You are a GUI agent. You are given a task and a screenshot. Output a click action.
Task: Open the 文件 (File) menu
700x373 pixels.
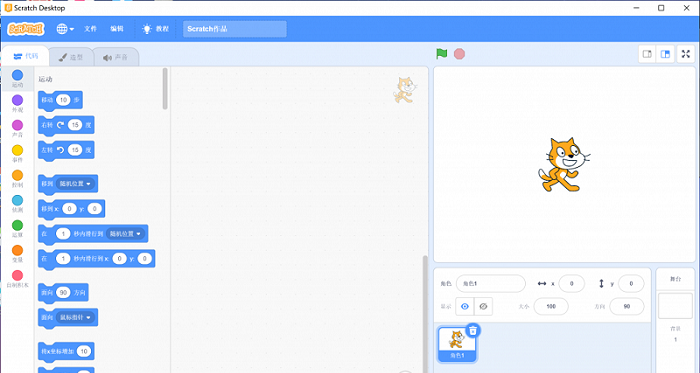(x=90, y=29)
